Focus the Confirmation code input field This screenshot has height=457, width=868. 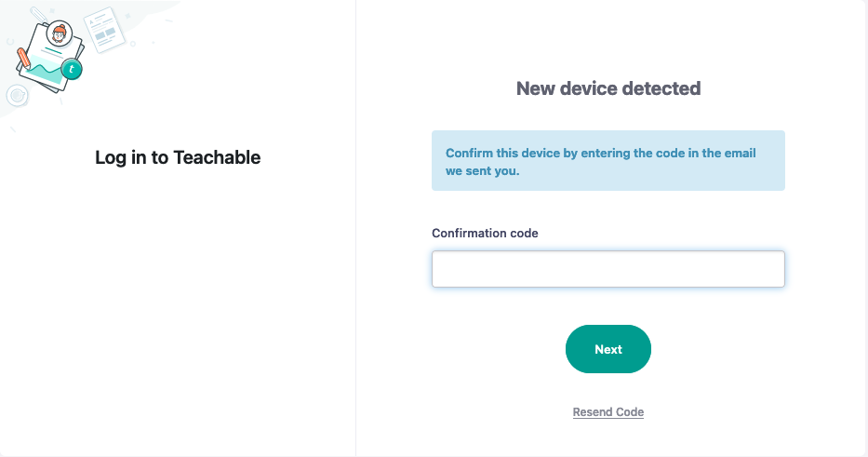(608, 269)
